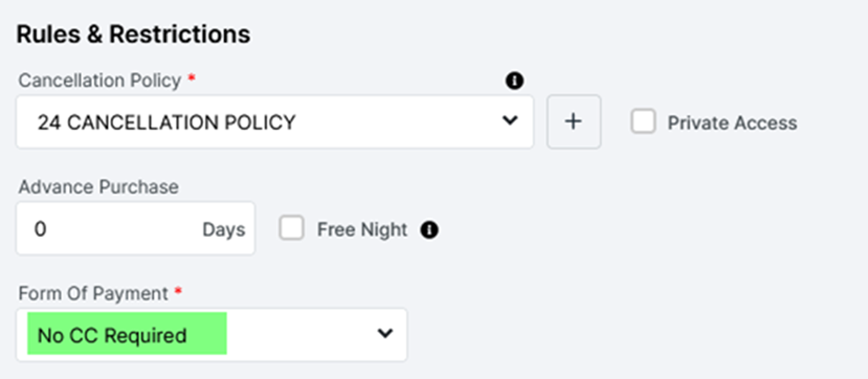The image size is (868, 379).
Task: Click the "Form Of Payment" field label
Action: (93, 293)
